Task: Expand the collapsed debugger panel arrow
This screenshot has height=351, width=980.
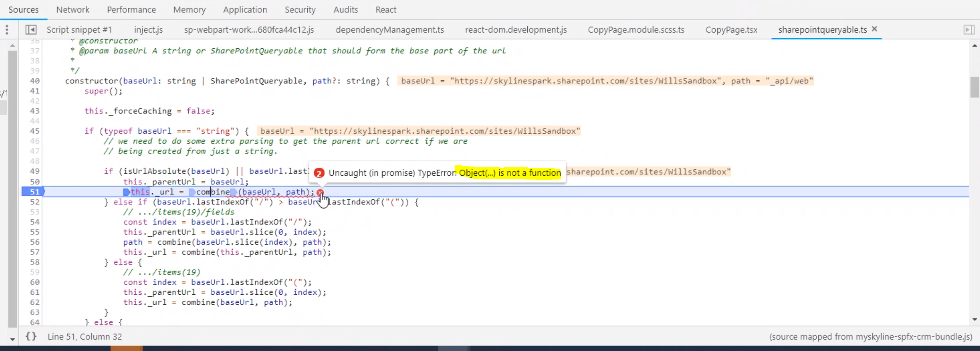Action: point(969,29)
